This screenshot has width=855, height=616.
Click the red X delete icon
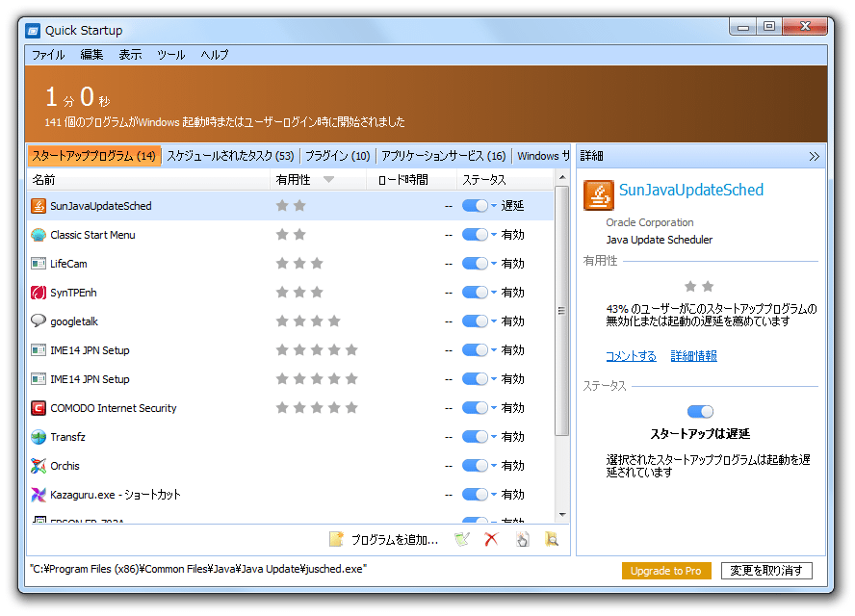491,540
